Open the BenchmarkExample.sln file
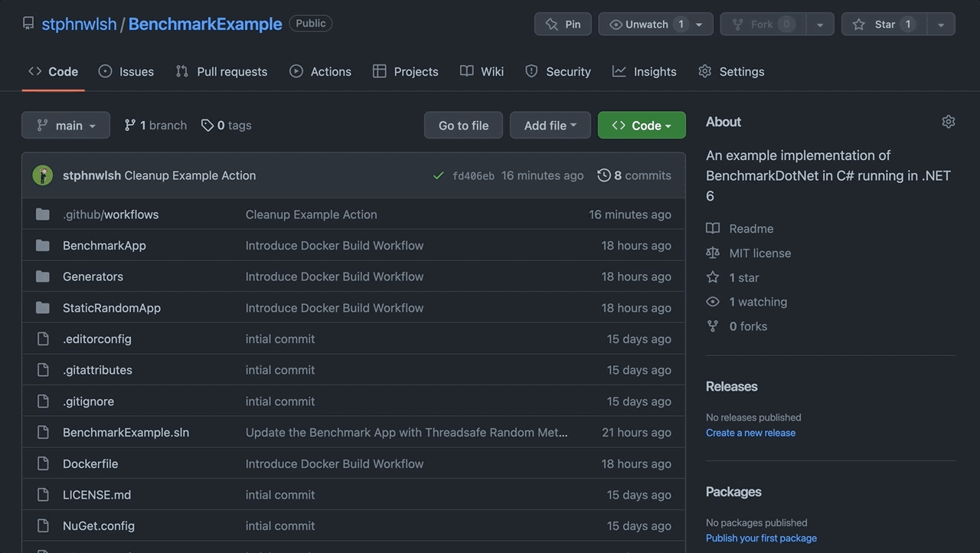This screenshot has width=980, height=553. tap(126, 432)
